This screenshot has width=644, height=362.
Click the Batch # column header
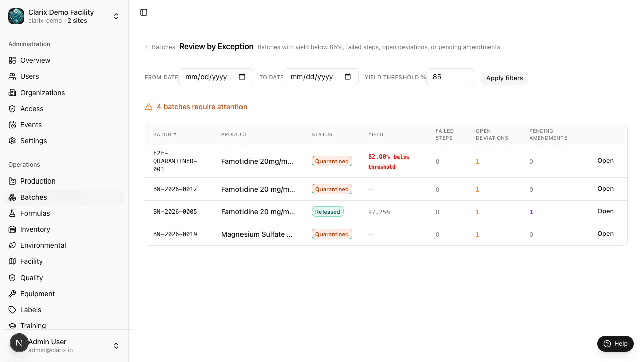[165, 135]
